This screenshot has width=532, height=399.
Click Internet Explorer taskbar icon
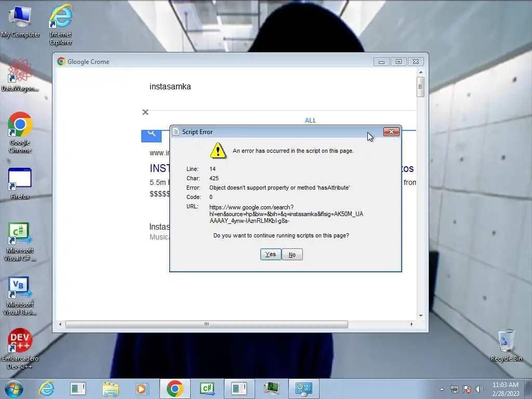(x=46, y=389)
